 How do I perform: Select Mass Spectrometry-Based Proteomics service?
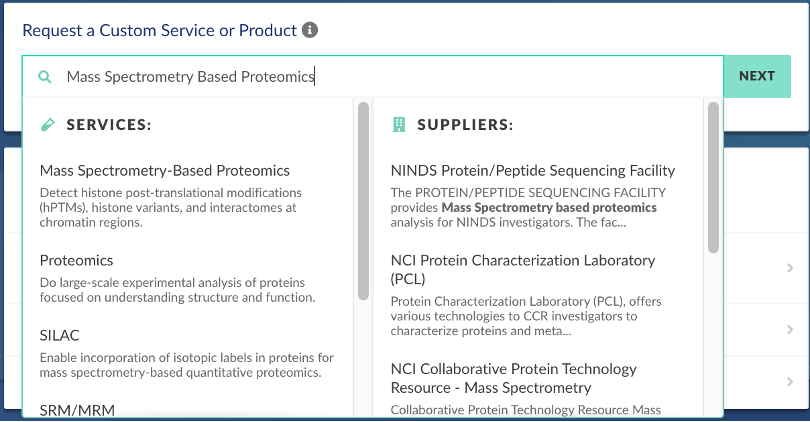165,171
